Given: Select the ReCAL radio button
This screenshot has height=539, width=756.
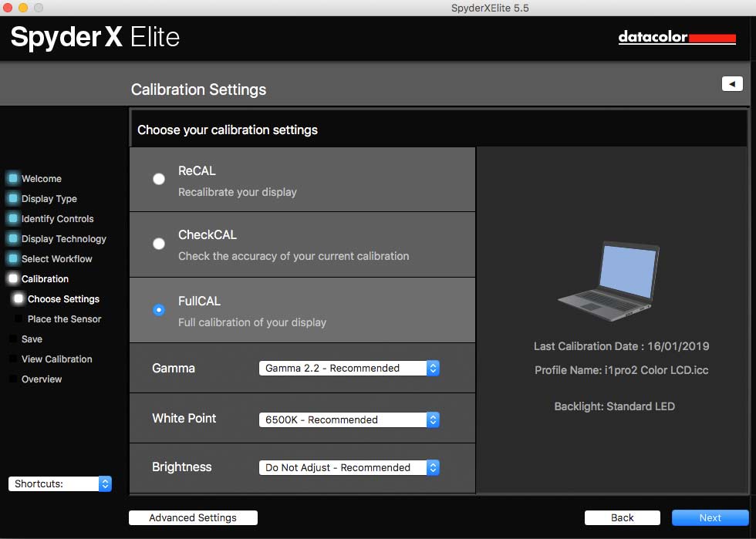Looking at the screenshot, I should [x=159, y=179].
